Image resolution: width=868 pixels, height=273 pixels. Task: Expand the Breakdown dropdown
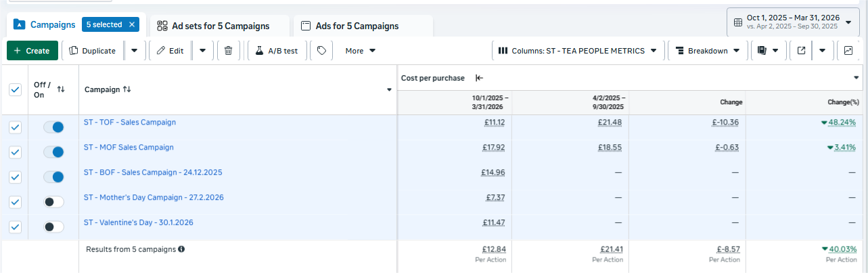point(708,50)
